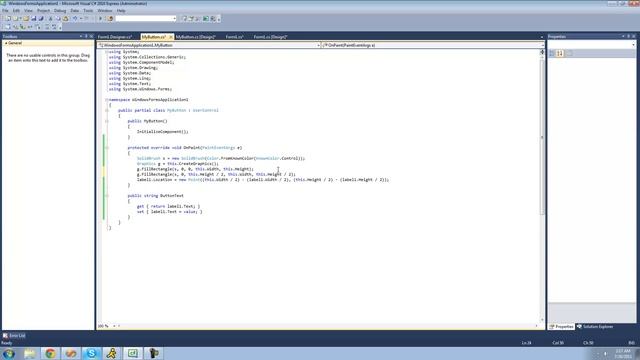Open the active files list dropdown arrow
Viewport: 640px width, 360px height.
[542, 37]
